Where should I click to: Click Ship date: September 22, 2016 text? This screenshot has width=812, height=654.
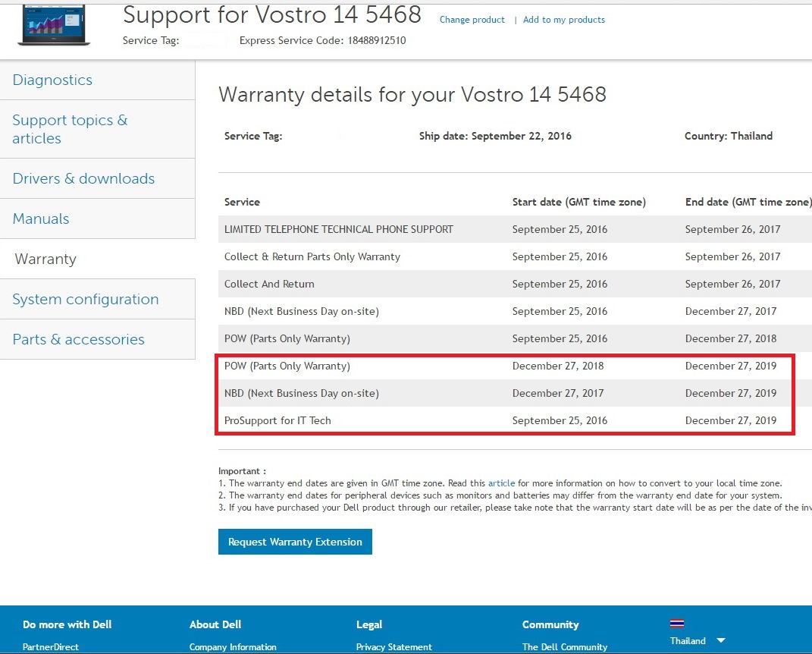[495, 136]
